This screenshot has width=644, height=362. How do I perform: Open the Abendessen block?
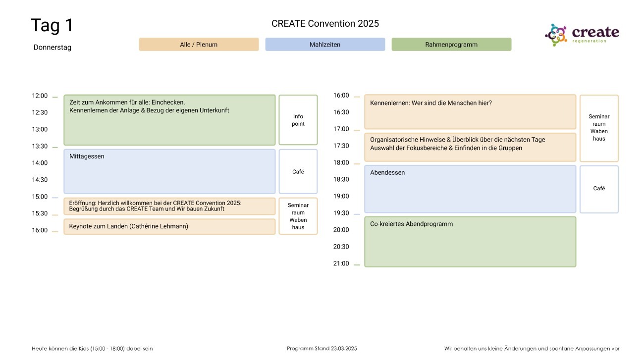pyautogui.click(x=470, y=189)
